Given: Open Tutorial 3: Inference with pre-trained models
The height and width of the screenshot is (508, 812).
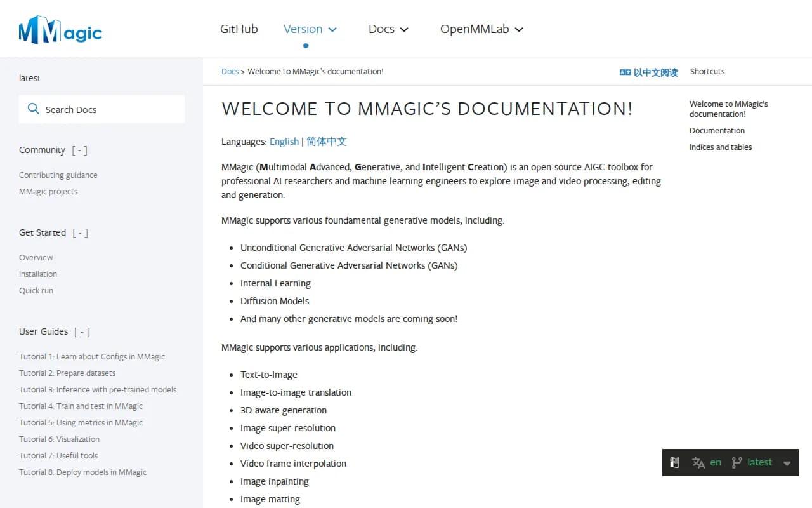Looking at the screenshot, I should click(x=98, y=390).
